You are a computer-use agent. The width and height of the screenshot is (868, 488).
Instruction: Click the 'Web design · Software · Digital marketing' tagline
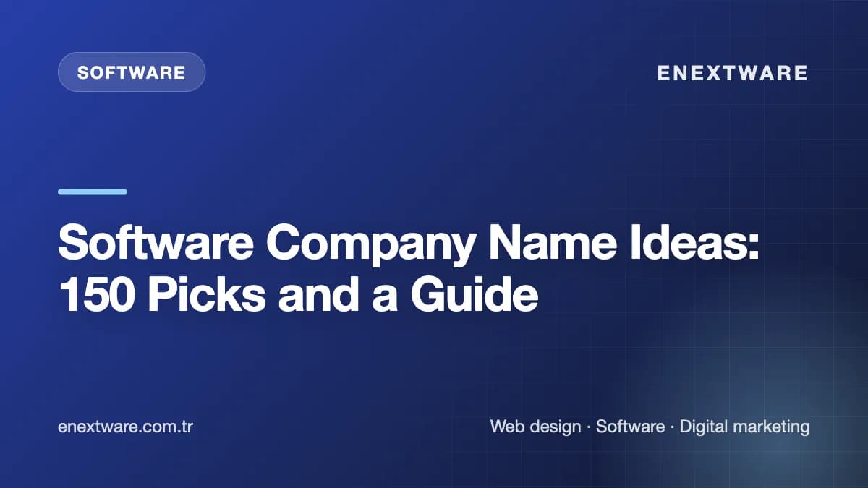pyautogui.click(x=650, y=427)
